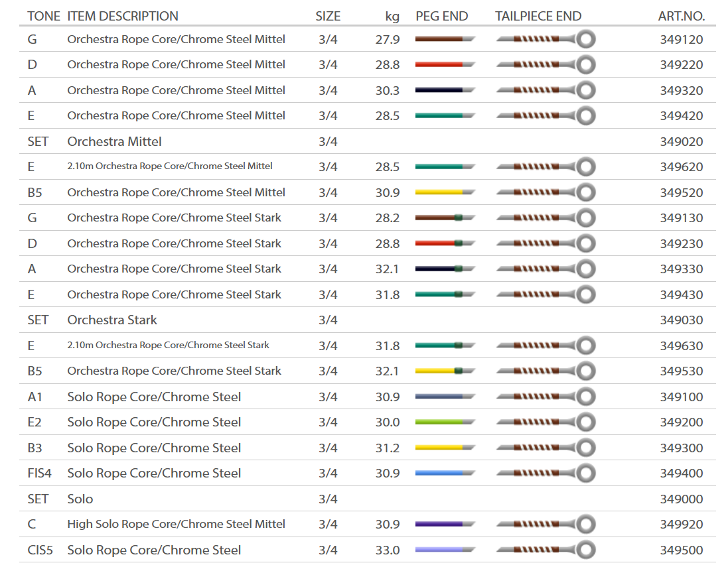Click the light green peg end for E2 Solo
This screenshot has width=728, height=573.
445,422
